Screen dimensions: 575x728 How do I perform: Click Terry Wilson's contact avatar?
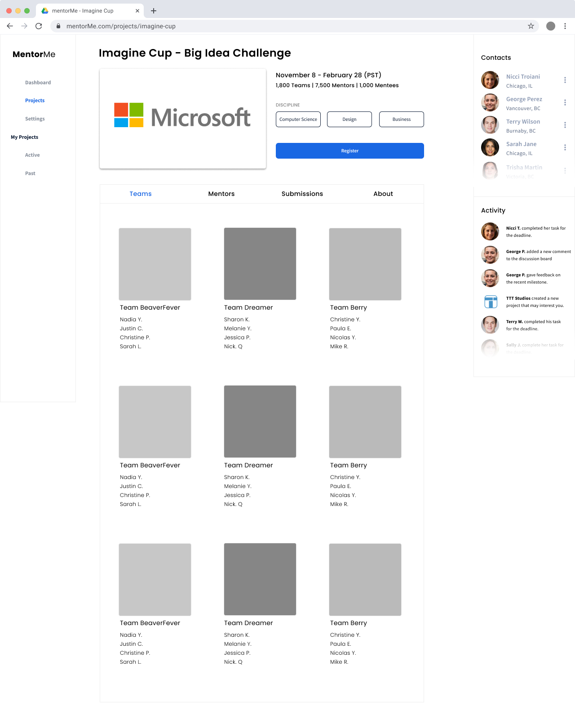[490, 125]
